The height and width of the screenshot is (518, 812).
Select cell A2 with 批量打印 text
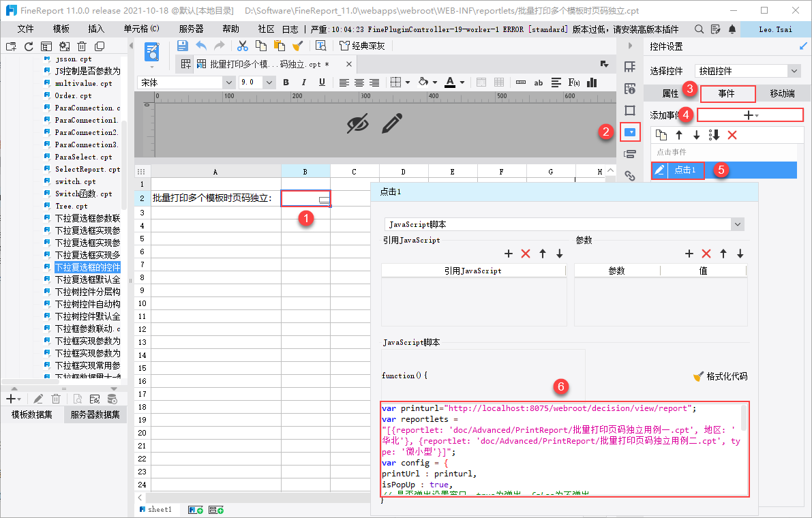point(216,198)
